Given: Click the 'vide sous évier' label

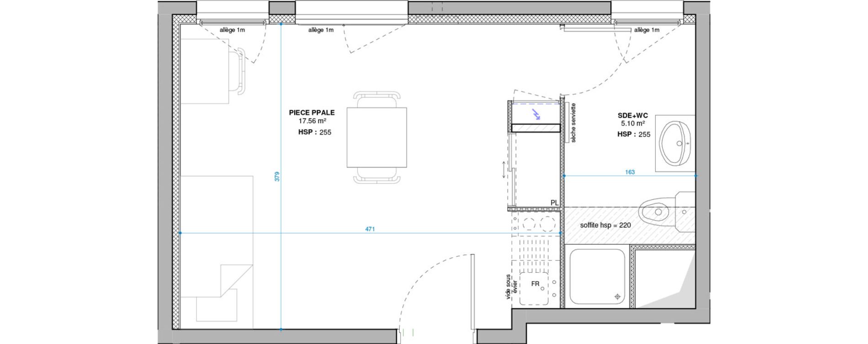Looking at the screenshot, I should coord(511,287).
